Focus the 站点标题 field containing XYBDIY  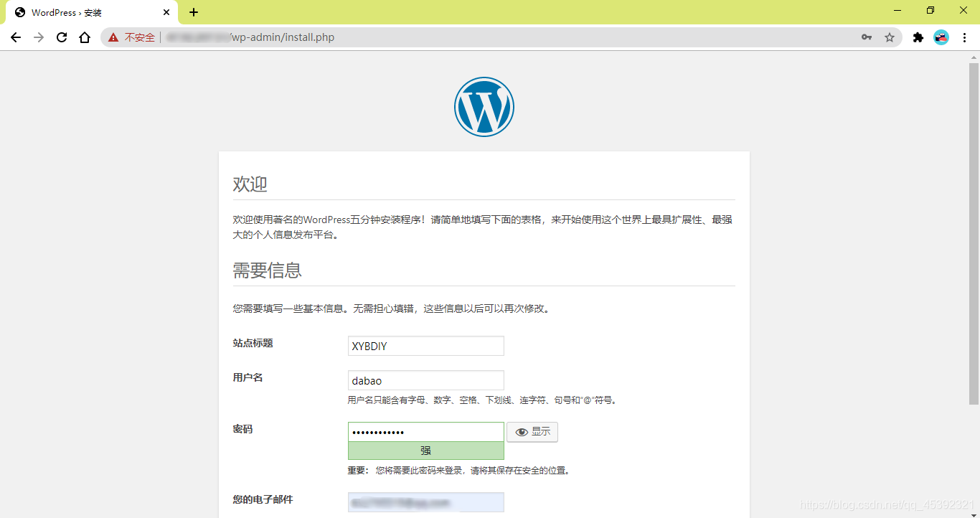coord(426,346)
